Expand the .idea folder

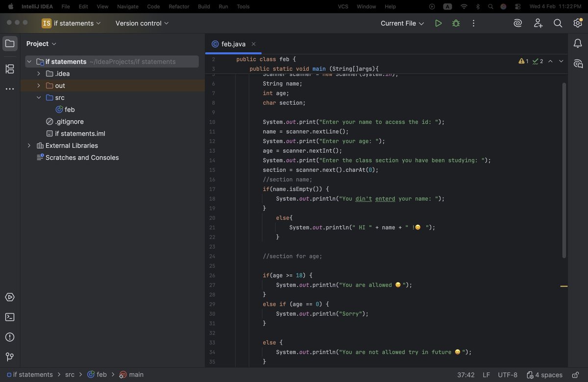[x=39, y=73]
